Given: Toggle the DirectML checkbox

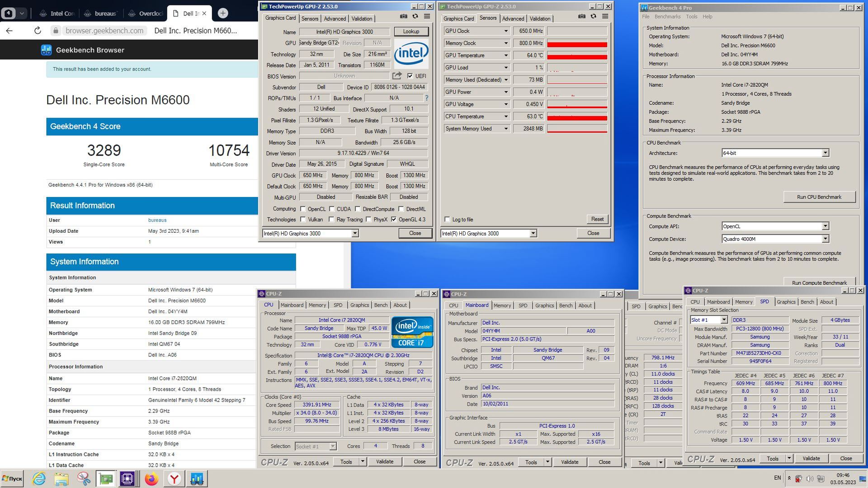Looking at the screenshot, I should 401,209.
